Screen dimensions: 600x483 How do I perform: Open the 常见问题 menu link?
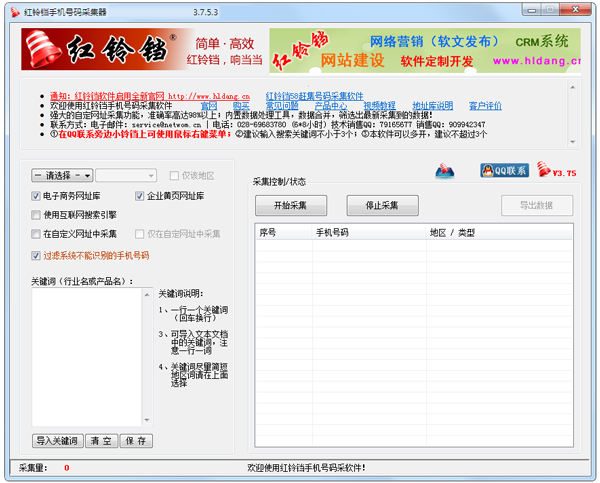click(x=281, y=105)
